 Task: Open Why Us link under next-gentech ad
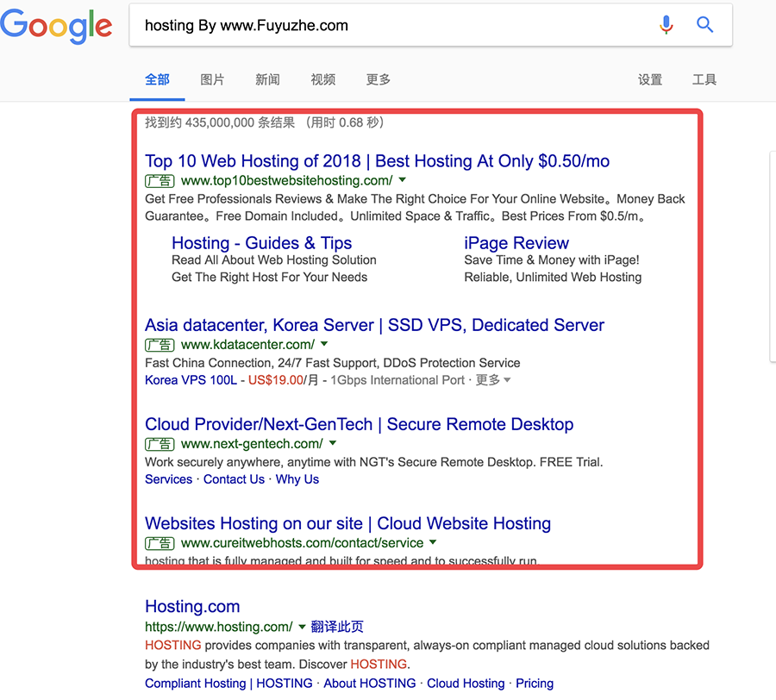pyautogui.click(x=297, y=479)
